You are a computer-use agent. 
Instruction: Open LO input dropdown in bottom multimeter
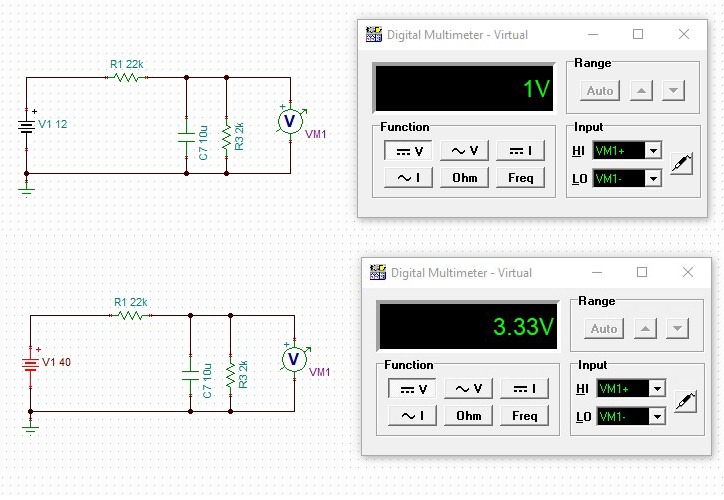pos(658,417)
